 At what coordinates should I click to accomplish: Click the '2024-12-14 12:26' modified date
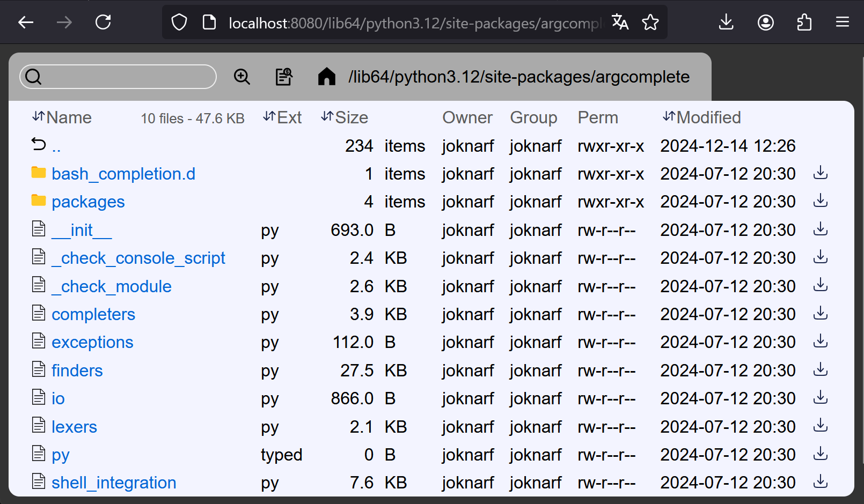[x=728, y=146]
